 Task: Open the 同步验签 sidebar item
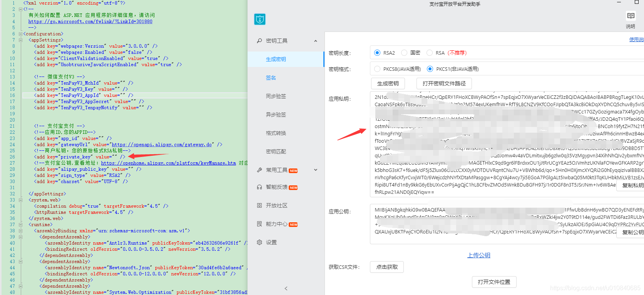pyautogui.click(x=286, y=96)
